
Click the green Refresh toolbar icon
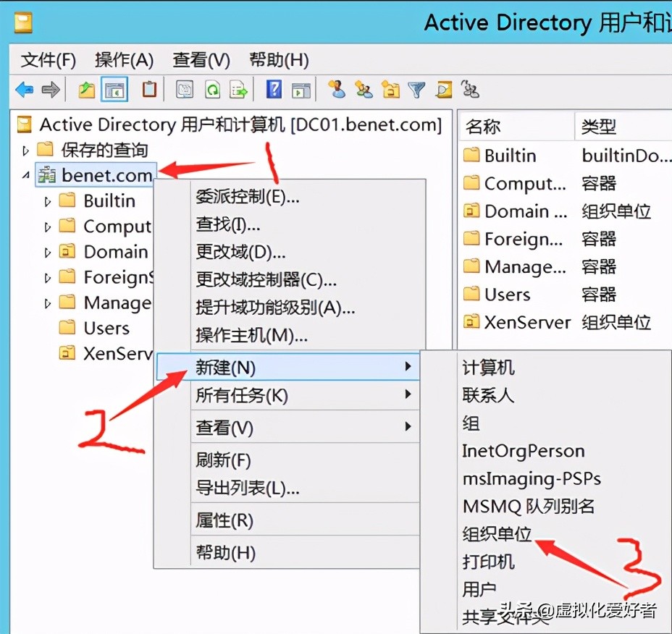212,90
